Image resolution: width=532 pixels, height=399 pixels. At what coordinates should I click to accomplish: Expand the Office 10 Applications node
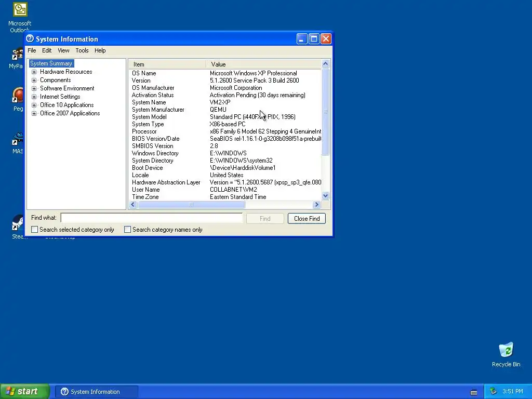pos(34,105)
